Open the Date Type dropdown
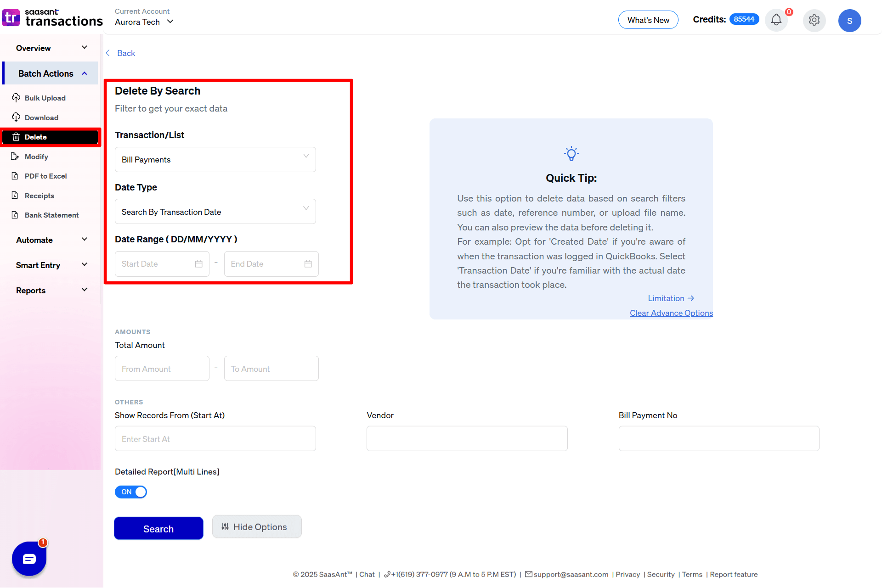The image size is (882, 588). pos(215,212)
